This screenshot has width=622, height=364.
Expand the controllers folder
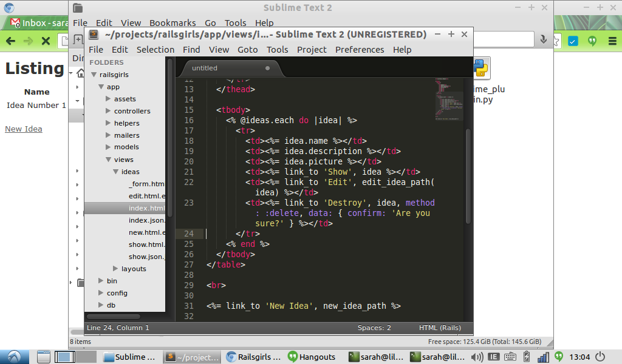pos(108,111)
